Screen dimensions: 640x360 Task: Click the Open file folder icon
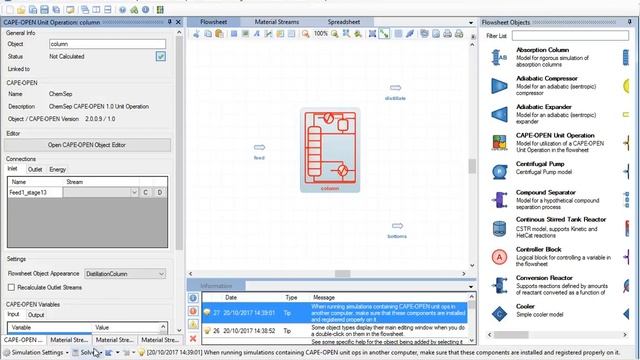(x=21, y=9)
